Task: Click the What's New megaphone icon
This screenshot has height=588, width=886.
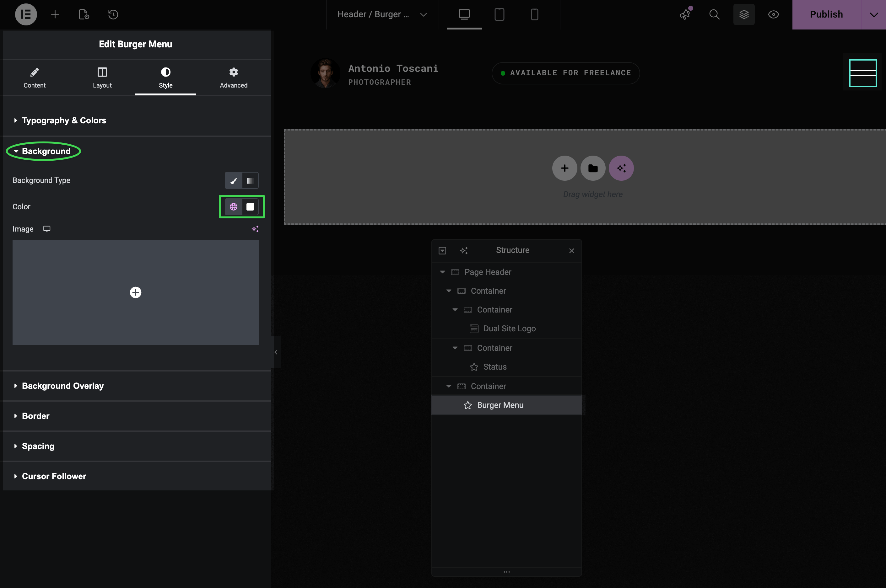Action: click(x=685, y=15)
